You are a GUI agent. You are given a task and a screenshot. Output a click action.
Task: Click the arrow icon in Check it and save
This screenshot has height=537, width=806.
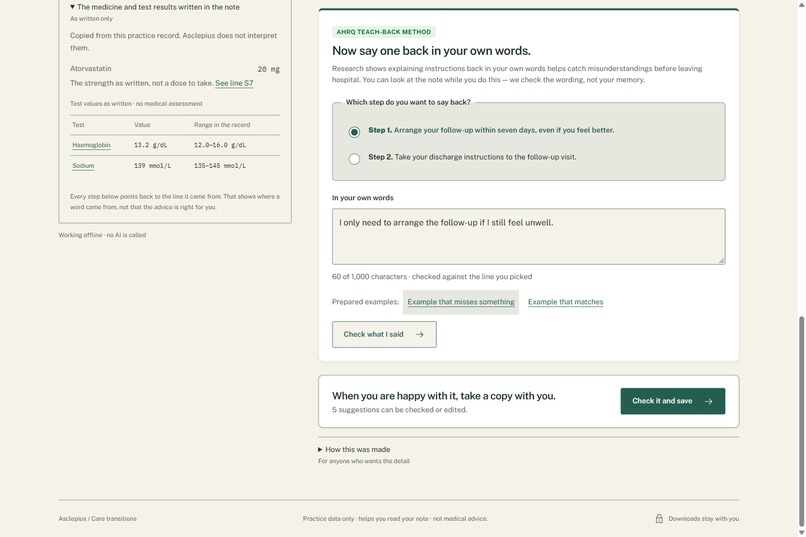pyautogui.click(x=708, y=401)
